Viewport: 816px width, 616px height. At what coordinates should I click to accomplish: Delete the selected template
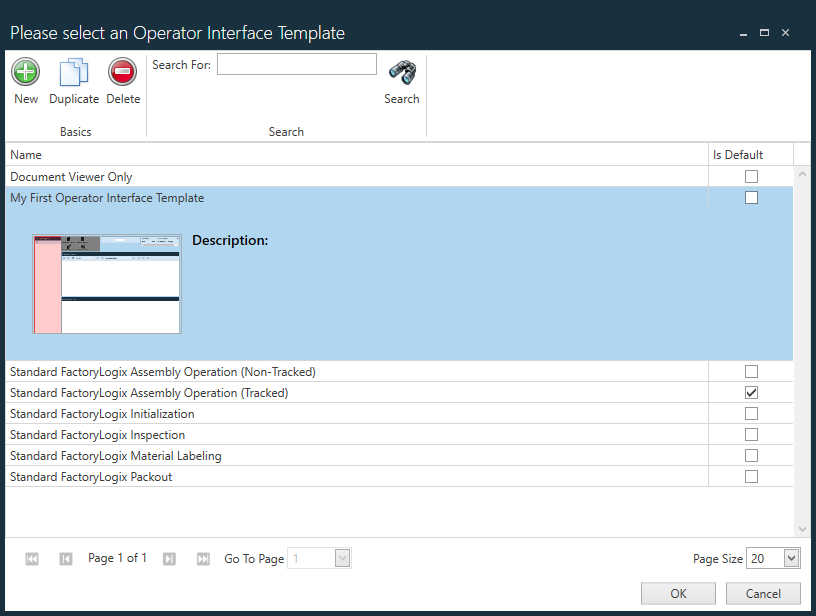[x=122, y=72]
